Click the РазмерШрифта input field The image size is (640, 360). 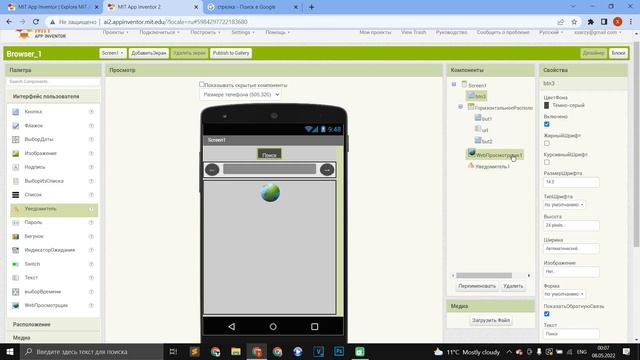571,182
